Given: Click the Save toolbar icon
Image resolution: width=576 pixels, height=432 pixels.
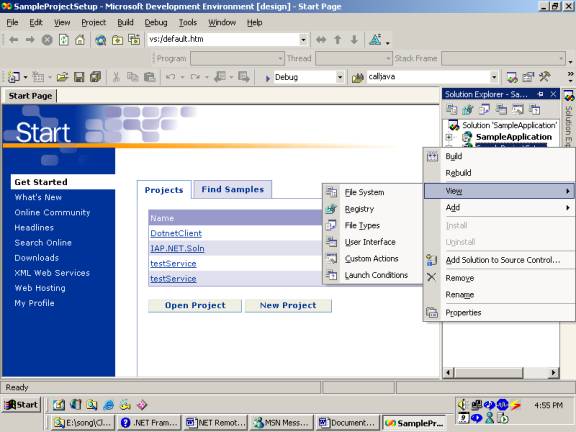Looking at the screenshot, I should (79, 77).
